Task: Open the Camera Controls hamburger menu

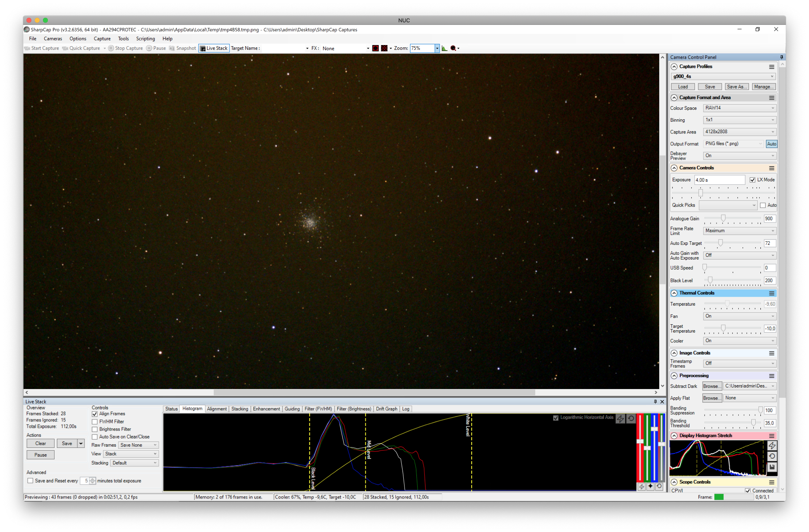Action: point(771,168)
